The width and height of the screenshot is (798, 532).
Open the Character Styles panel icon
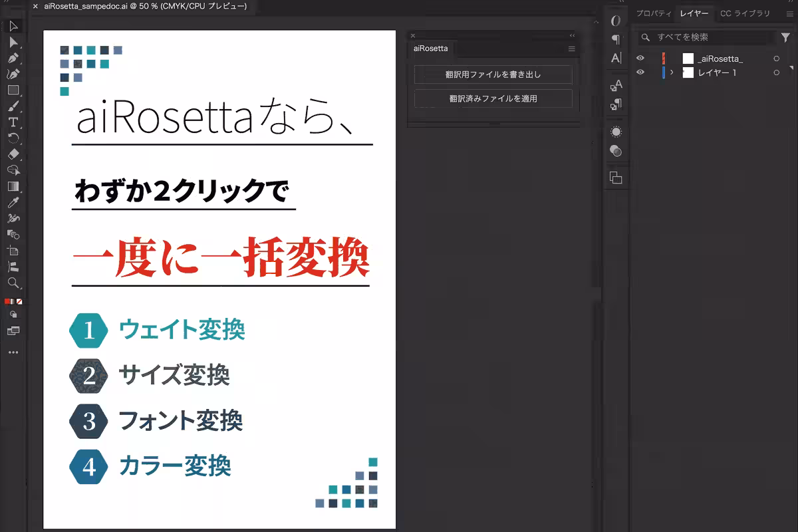[616, 85]
